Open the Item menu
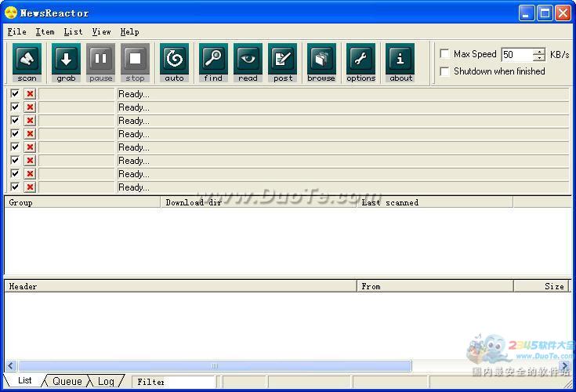Screen dimensions: 576x392 pos(45,32)
